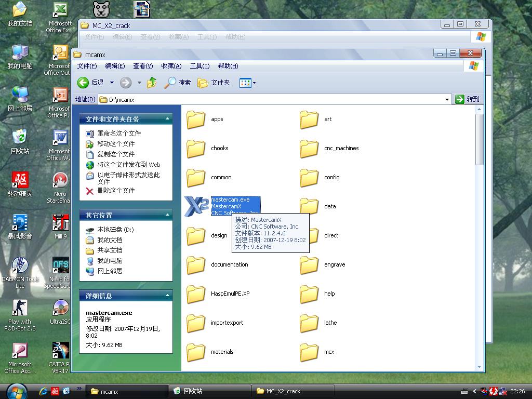Select the data folder
Image resolution: width=532 pixels, height=399 pixels.
pos(318,206)
